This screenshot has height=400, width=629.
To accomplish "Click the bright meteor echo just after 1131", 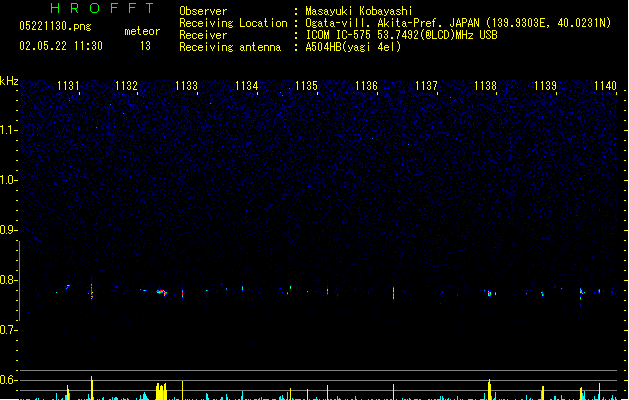I will pos(91,290).
